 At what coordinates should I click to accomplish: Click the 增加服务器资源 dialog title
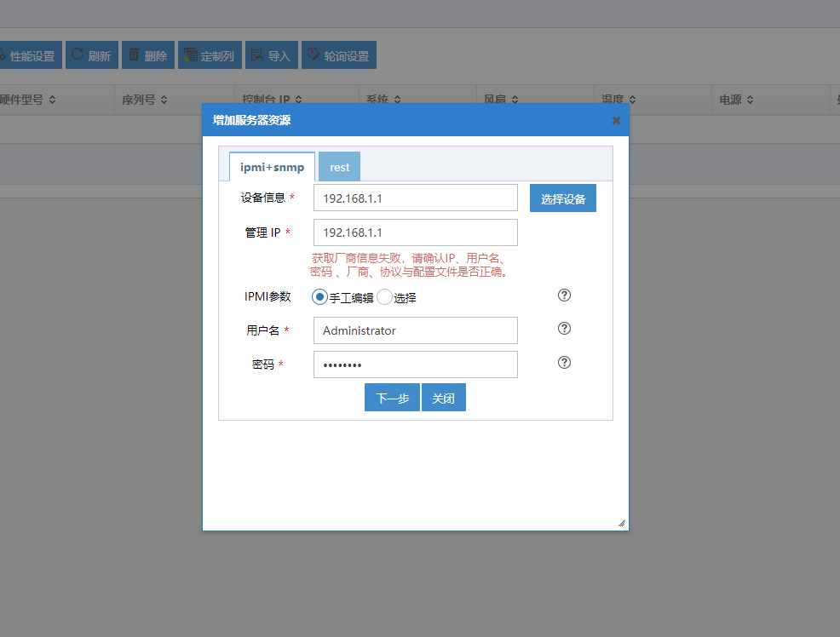pos(252,120)
